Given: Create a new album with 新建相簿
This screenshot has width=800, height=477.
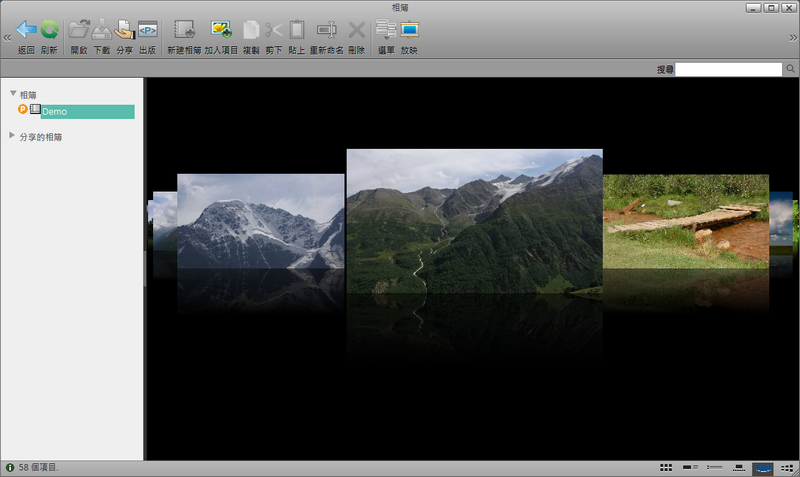Looking at the screenshot, I should (x=184, y=31).
